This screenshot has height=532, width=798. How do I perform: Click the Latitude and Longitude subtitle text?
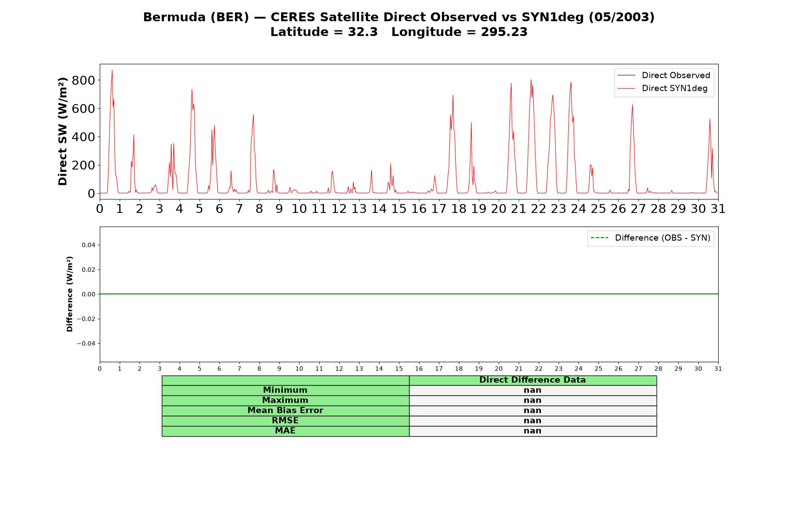coord(399,32)
